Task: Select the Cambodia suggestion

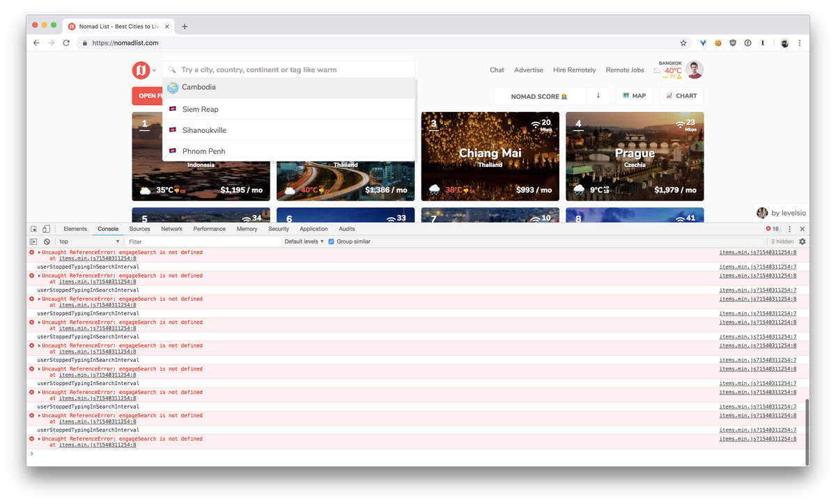Action: tap(289, 87)
